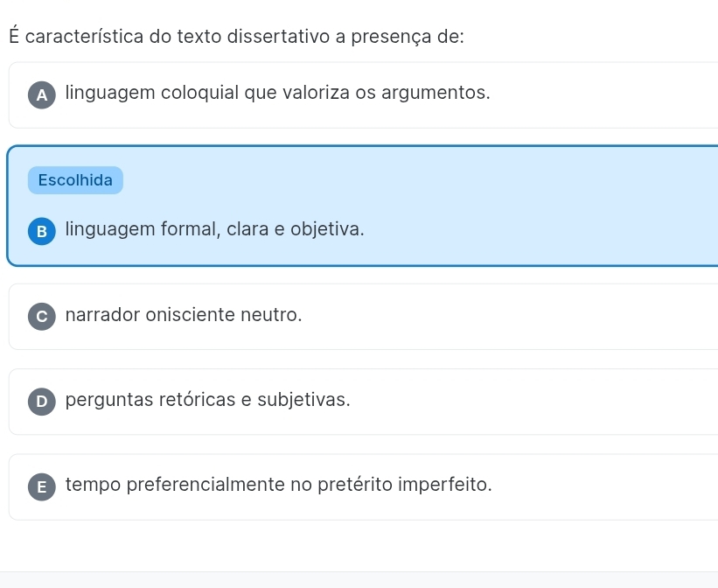Click the letter D circle badge

coord(41,402)
